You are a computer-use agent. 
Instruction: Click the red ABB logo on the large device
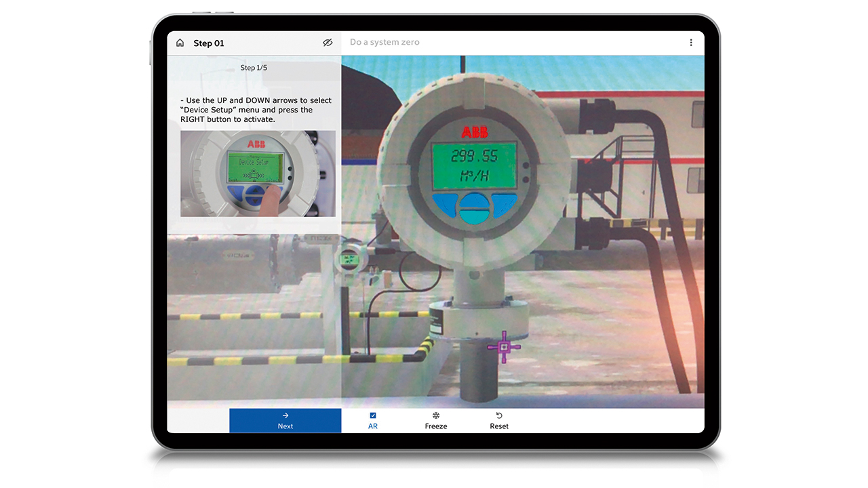(475, 131)
